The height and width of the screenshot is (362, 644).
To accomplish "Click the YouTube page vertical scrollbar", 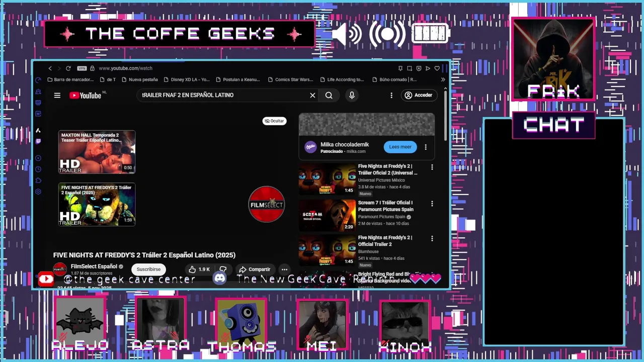I will (446, 115).
